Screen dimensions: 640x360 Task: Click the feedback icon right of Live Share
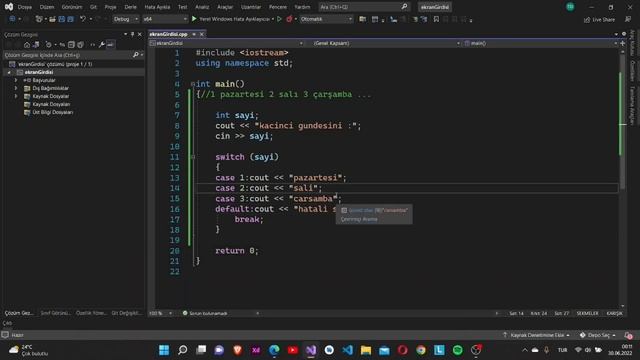628,19
